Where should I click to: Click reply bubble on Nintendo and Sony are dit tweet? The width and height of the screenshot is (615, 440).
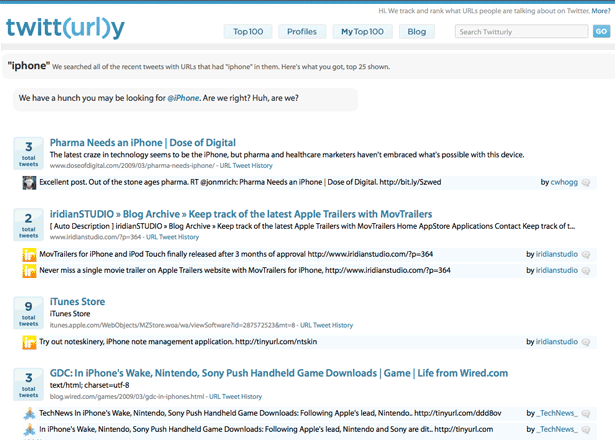pos(586,430)
